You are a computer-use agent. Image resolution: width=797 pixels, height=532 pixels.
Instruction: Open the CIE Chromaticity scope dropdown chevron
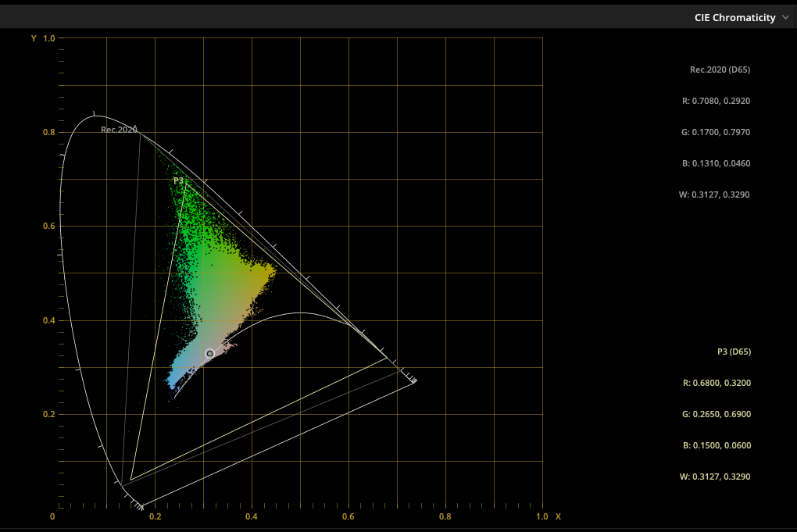785,17
